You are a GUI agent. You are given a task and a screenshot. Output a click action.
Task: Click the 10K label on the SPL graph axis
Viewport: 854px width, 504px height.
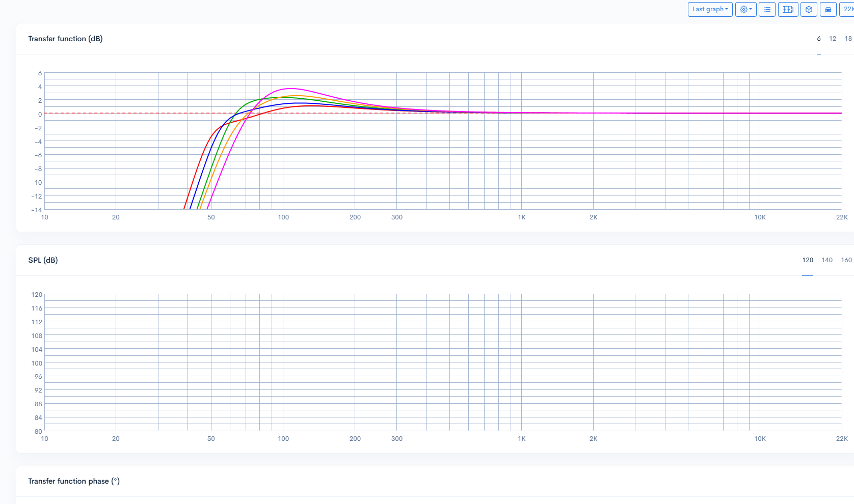click(760, 439)
